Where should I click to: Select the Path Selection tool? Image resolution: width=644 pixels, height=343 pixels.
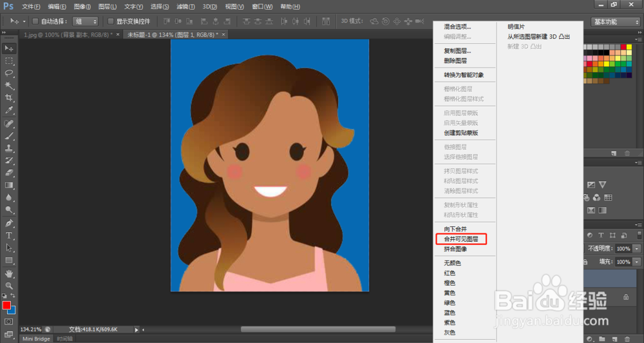tap(8, 248)
